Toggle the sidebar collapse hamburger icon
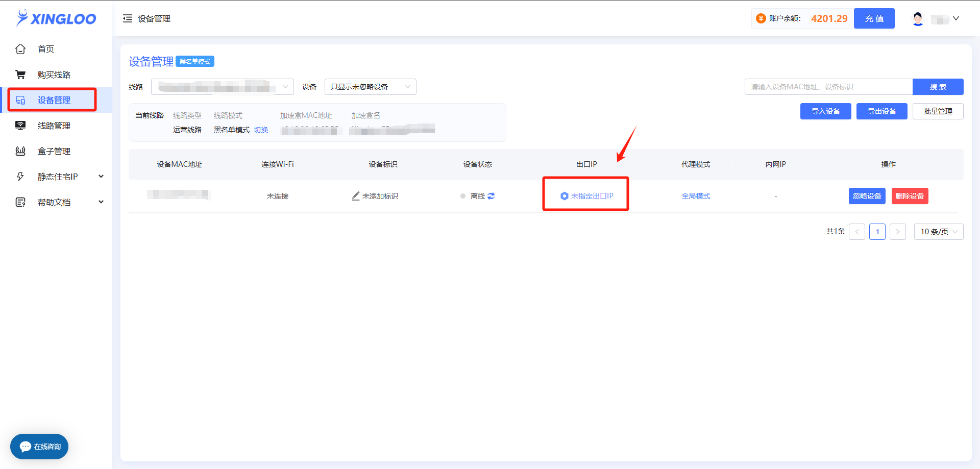 [x=128, y=18]
